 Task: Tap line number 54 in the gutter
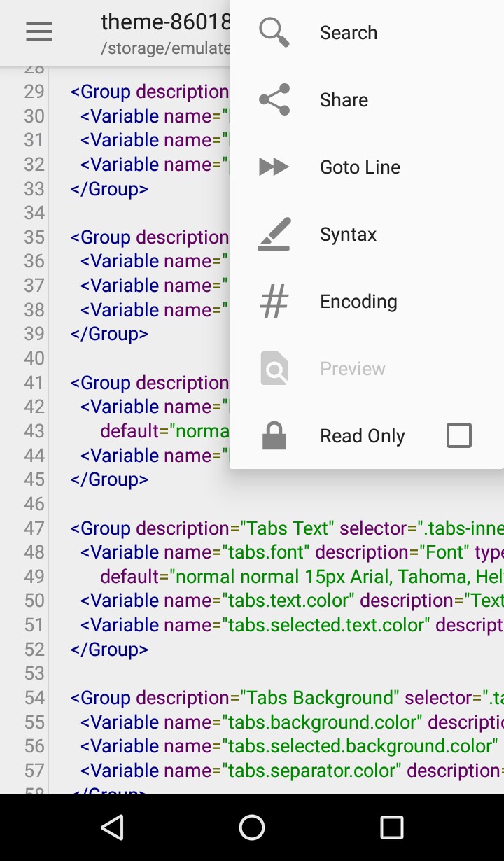(34, 698)
